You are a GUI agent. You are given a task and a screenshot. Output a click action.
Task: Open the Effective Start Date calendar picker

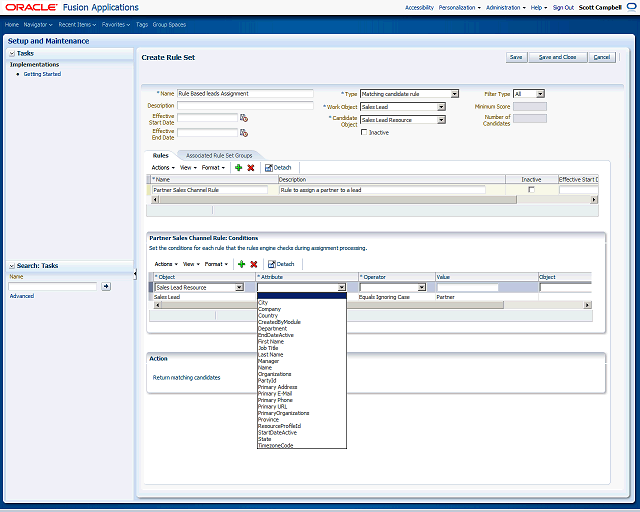click(244, 118)
